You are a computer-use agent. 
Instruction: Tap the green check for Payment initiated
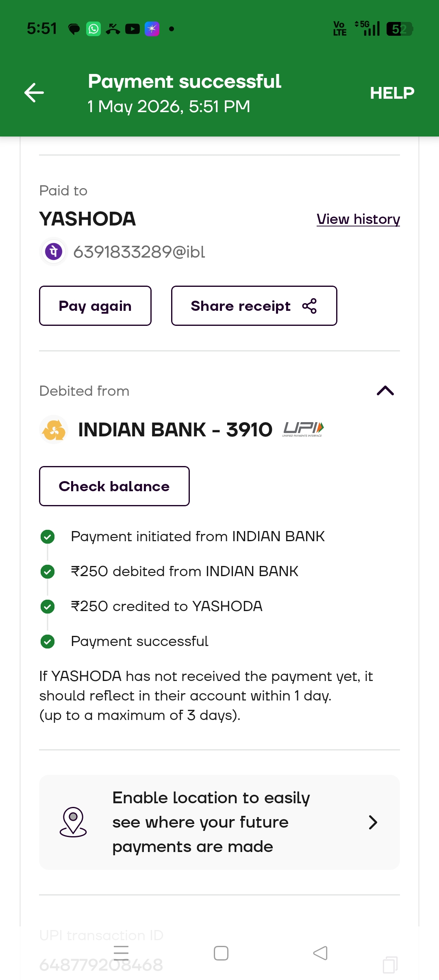pos(48,537)
